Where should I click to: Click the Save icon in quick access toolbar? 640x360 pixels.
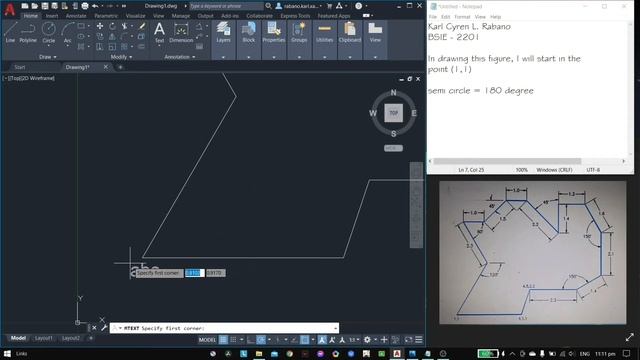pyautogui.click(x=45, y=6)
